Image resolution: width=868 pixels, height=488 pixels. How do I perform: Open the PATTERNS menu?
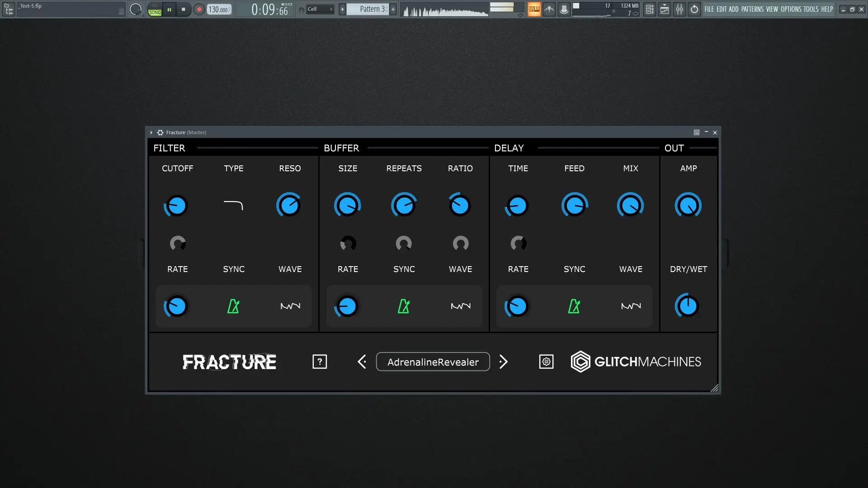(x=752, y=9)
